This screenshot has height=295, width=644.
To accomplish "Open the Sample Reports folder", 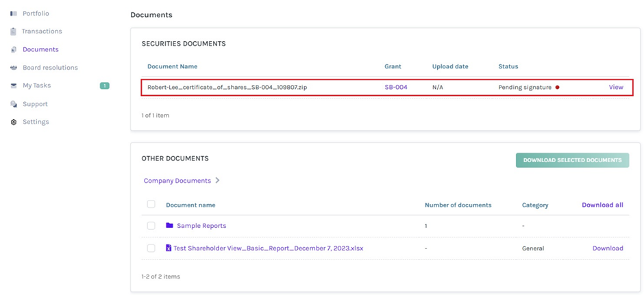I will [201, 226].
